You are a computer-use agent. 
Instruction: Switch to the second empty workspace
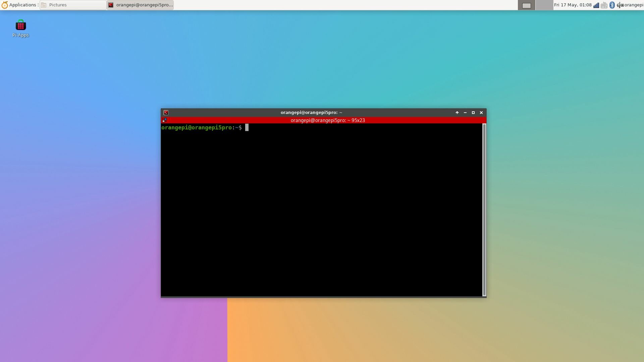point(544,5)
